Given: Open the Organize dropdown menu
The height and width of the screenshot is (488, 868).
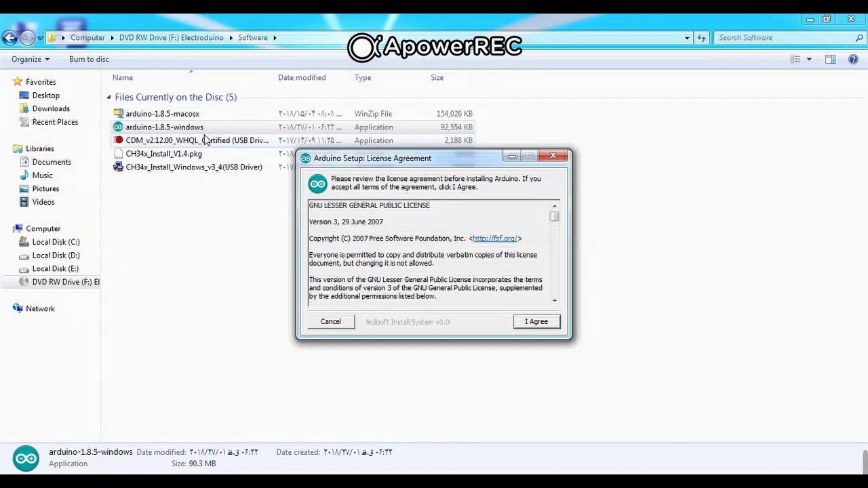Looking at the screenshot, I should [x=30, y=60].
